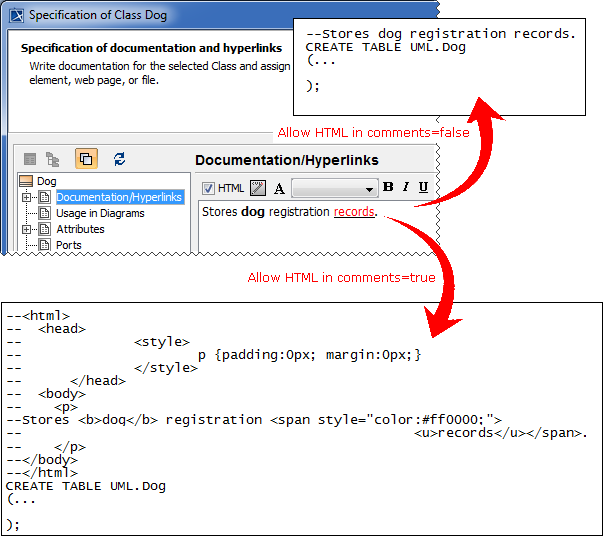Image resolution: width=605 pixels, height=539 pixels.
Task: Expand the Documentation/Hyperlinks tree node
Action: 27,197
